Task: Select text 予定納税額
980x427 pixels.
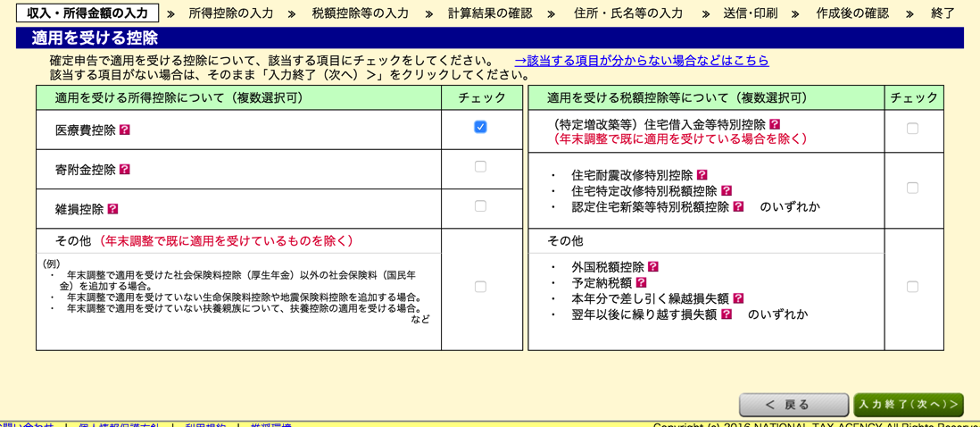Action: pos(602,282)
